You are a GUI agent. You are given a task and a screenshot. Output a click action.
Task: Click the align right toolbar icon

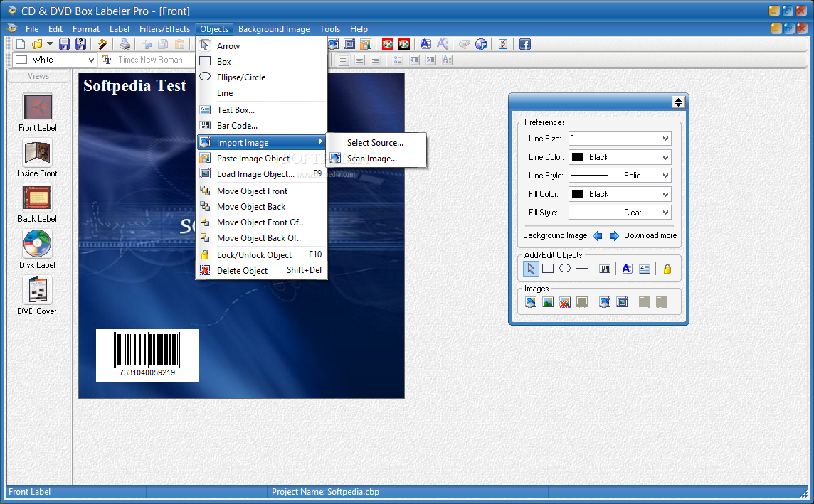(376, 60)
